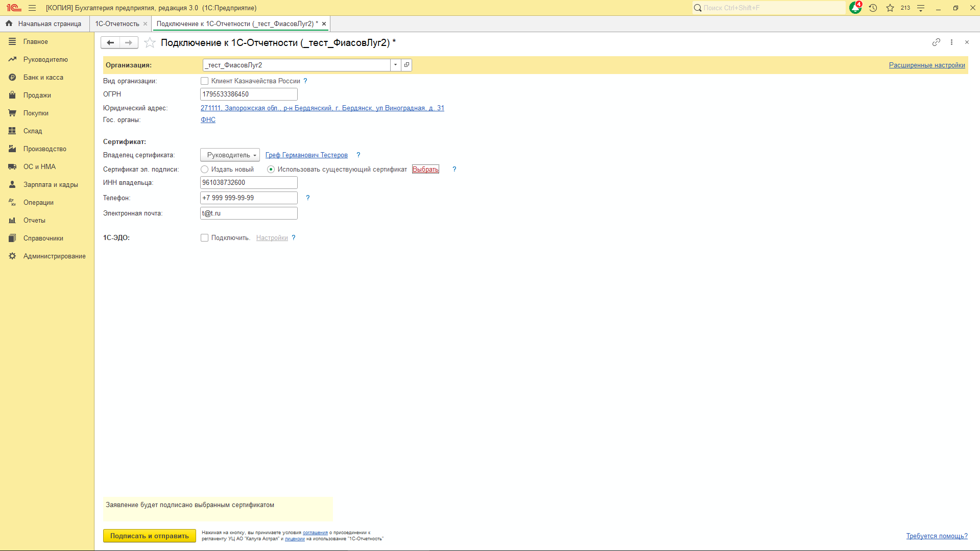Open organization card button next to field
Viewport: 980px width, 551px height.
[407, 65]
